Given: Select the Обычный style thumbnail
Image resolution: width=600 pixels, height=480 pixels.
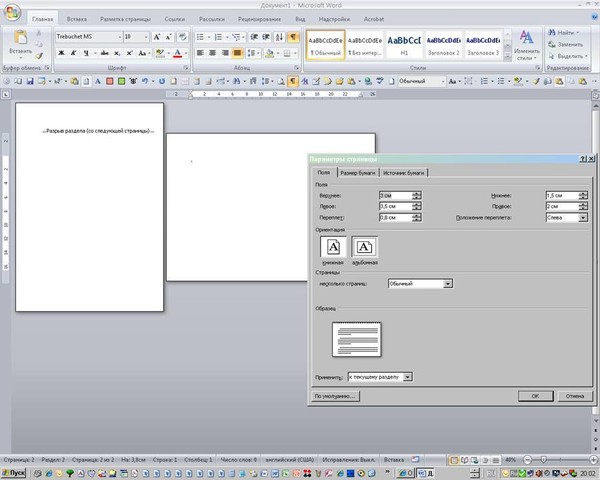Looking at the screenshot, I should click(x=326, y=45).
